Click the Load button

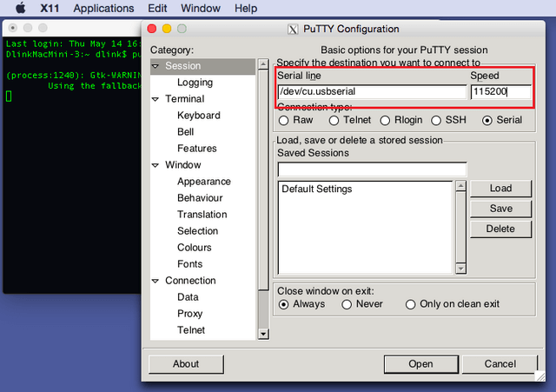[x=500, y=188]
